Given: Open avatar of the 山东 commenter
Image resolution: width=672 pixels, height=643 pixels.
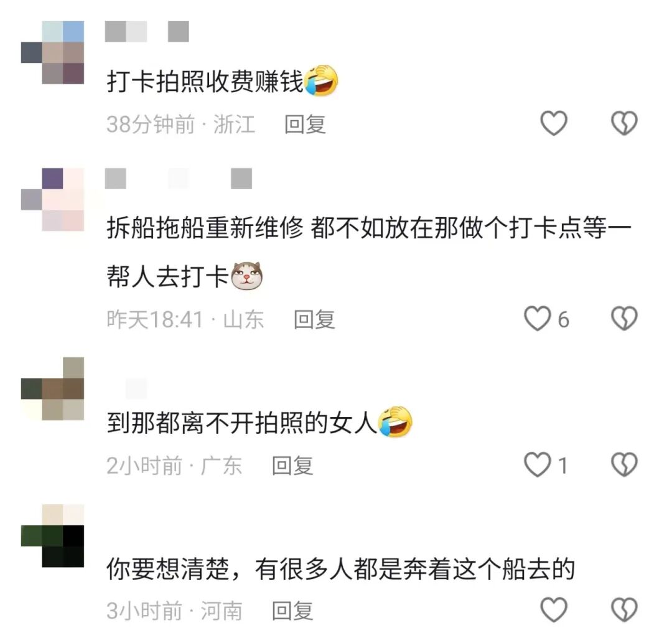Looking at the screenshot, I should tap(53, 200).
